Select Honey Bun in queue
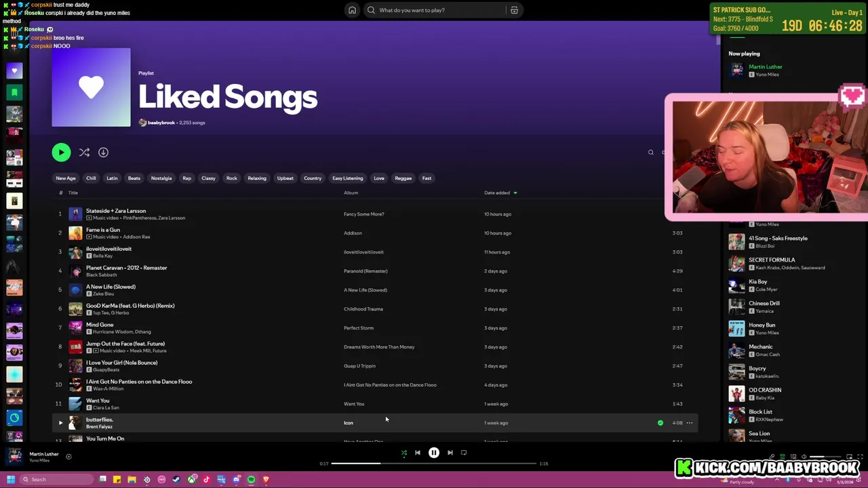 [762, 325]
